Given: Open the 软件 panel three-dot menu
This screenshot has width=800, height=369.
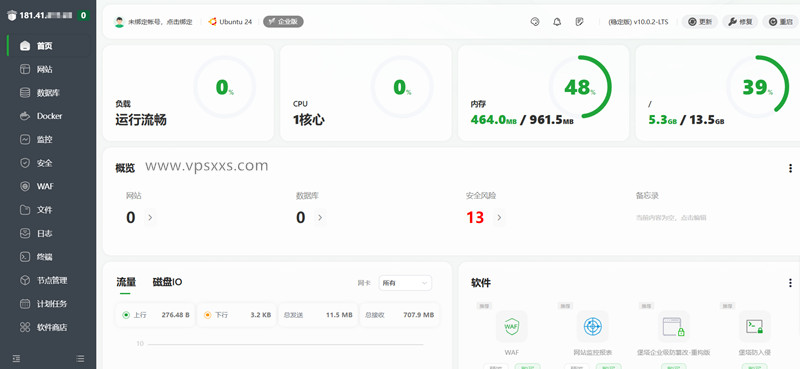Looking at the screenshot, I should point(790,283).
